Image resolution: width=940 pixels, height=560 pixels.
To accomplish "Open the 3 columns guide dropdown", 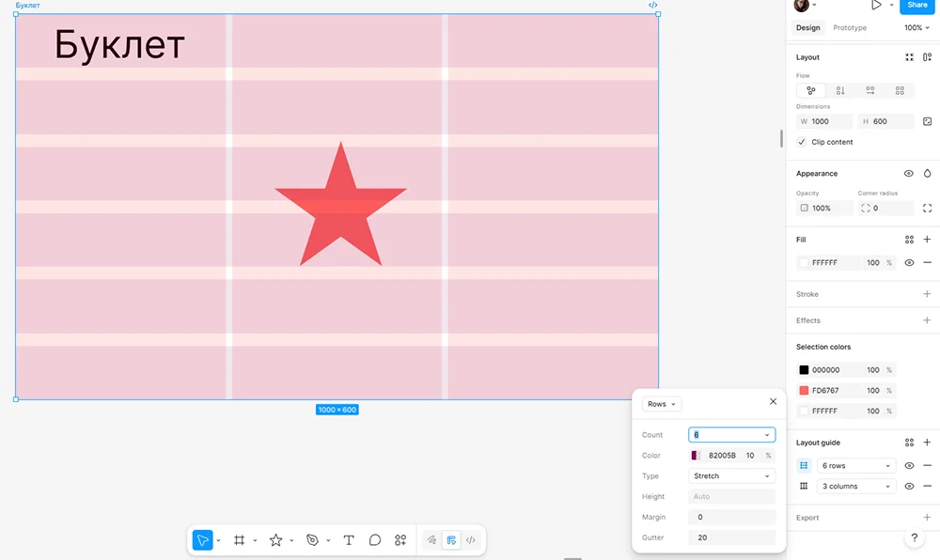I will point(855,487).
